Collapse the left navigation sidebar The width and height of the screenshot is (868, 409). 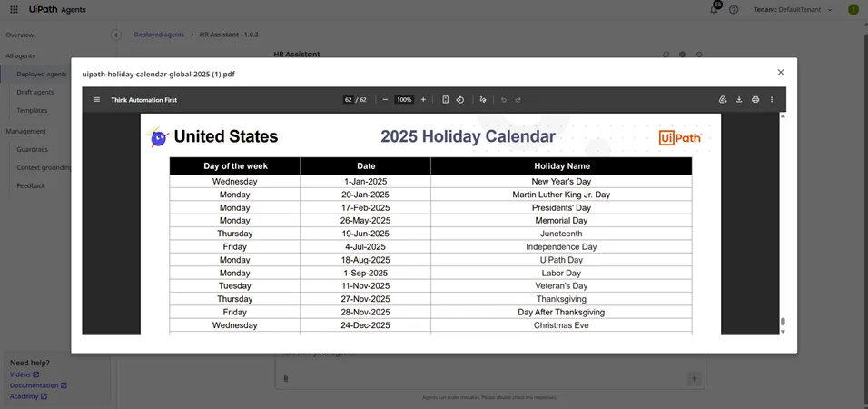click(116, 35)
